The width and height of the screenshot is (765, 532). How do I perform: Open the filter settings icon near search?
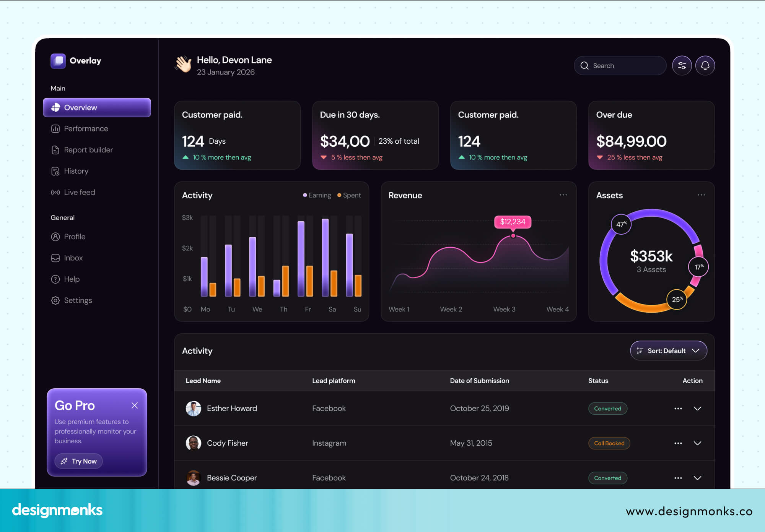click(682, 65)
